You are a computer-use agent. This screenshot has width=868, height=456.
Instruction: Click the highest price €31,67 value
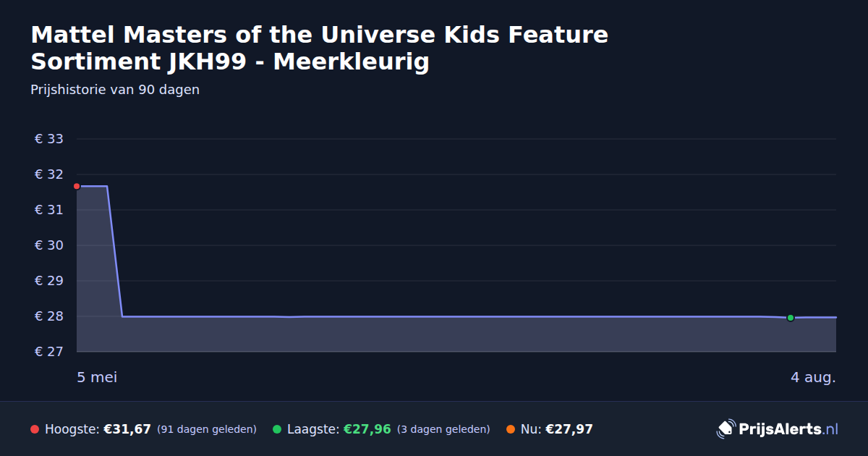click(x=127, y=429)
